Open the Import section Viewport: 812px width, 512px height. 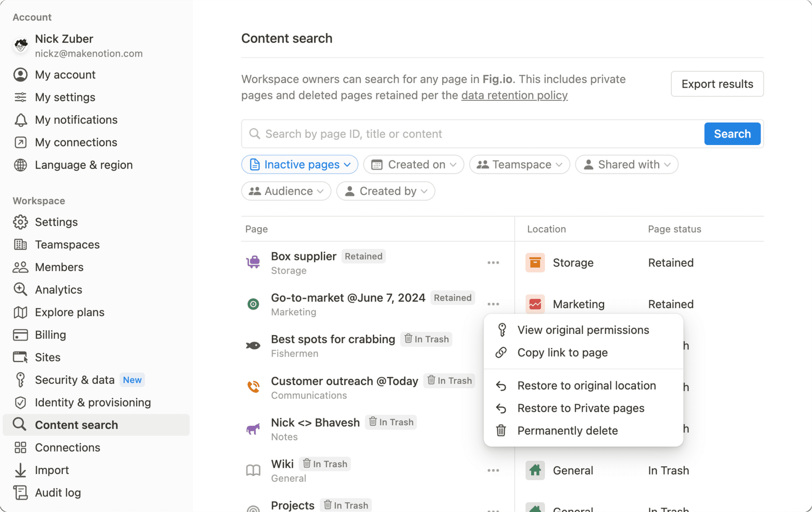tap(51, 470)
